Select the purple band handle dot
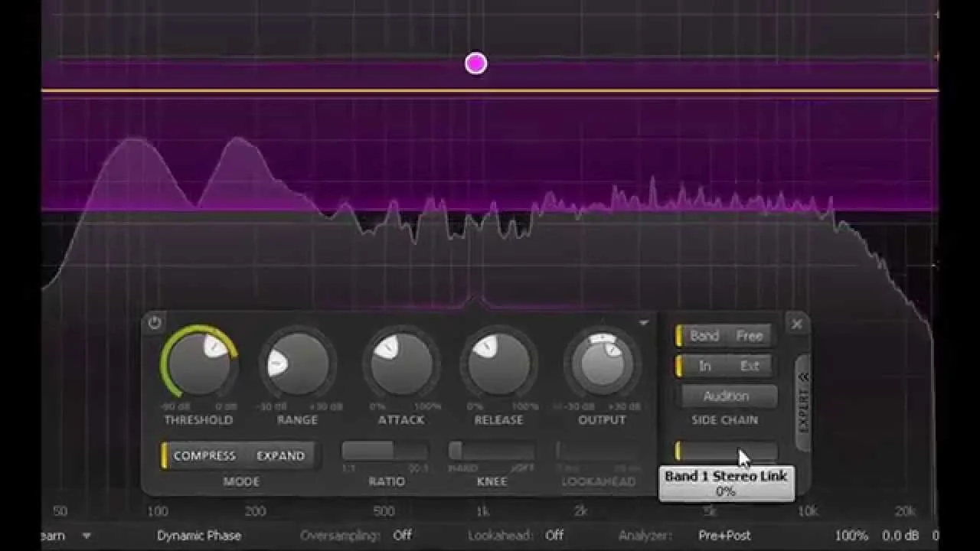980x551 pixels. click(475, 62)
